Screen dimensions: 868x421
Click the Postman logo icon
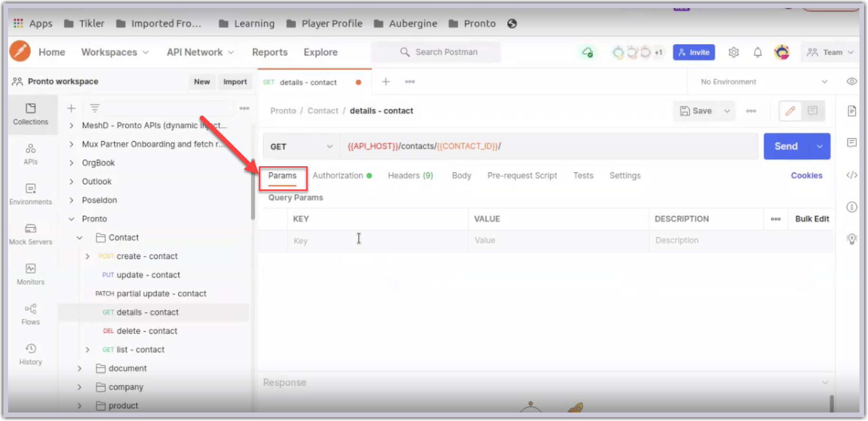(20, 51)
